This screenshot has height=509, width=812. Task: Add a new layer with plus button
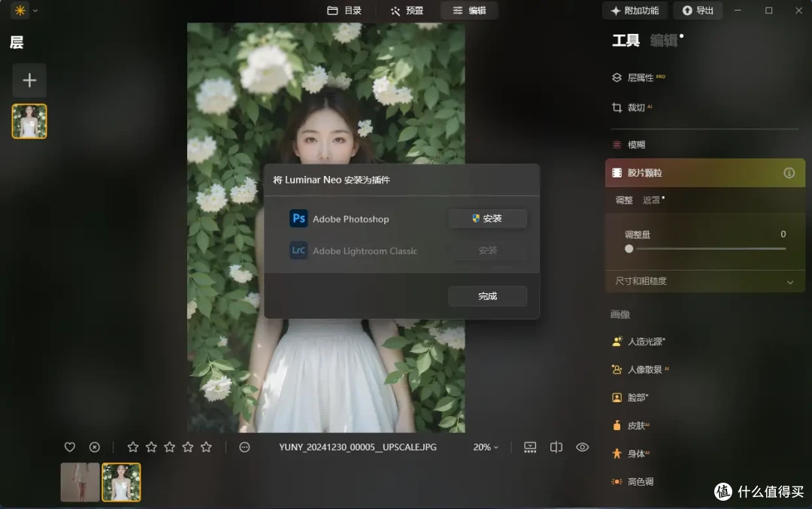(x=29, y=80)
